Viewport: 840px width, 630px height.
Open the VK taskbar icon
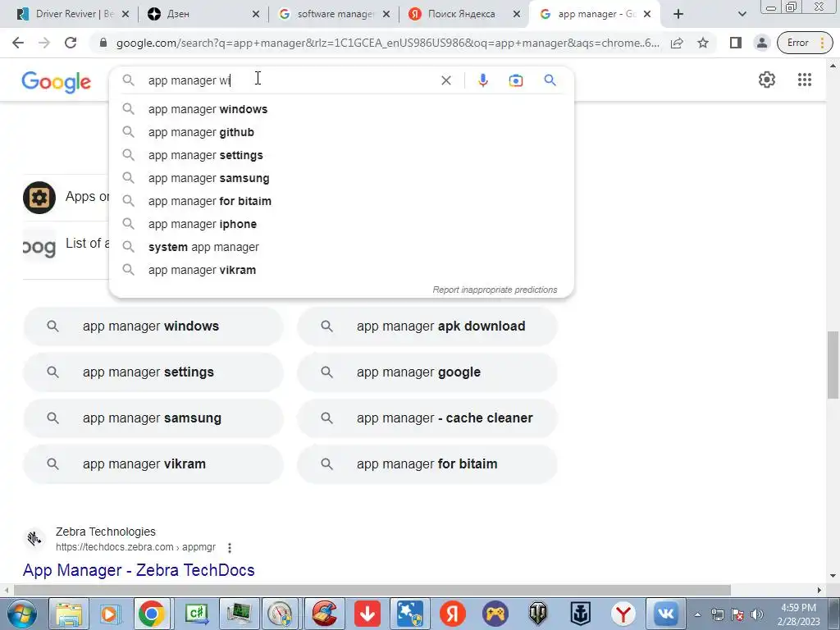(x=665, y=614)
